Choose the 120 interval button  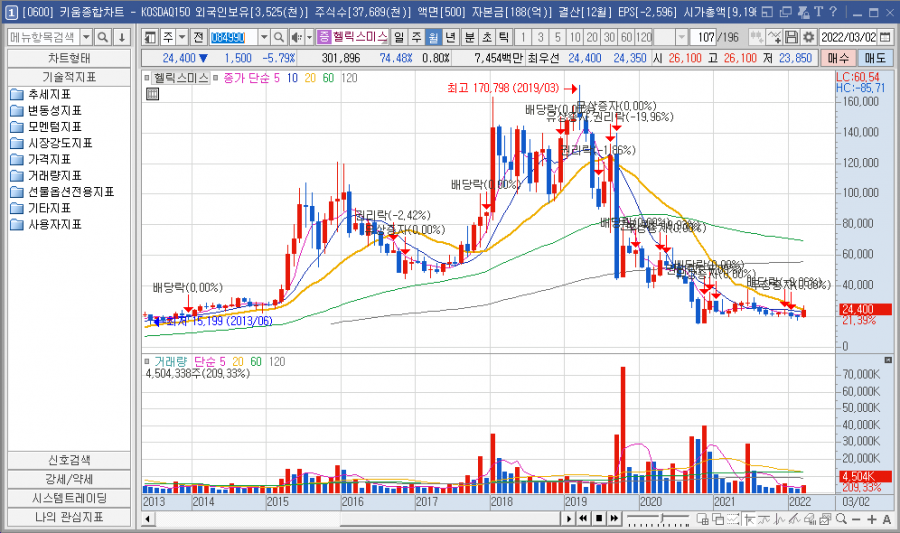644,37
